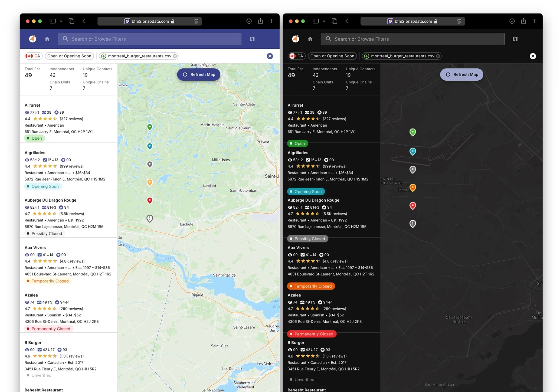The width and height of the screenshot is (560, 392).
Task: Go back in left Safari window
Action: click(x=84, y=21)
